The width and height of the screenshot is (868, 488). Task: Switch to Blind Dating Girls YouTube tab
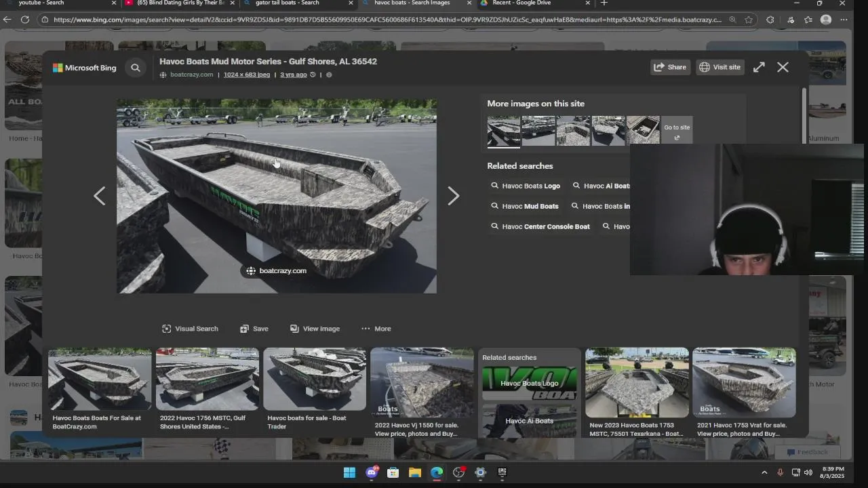tap(180, 3)
